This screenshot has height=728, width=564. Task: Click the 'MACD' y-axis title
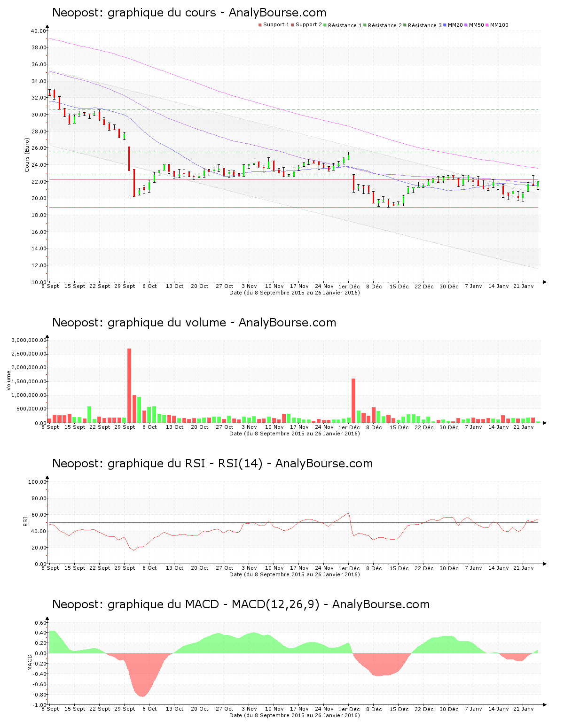[x=30, y=662]
